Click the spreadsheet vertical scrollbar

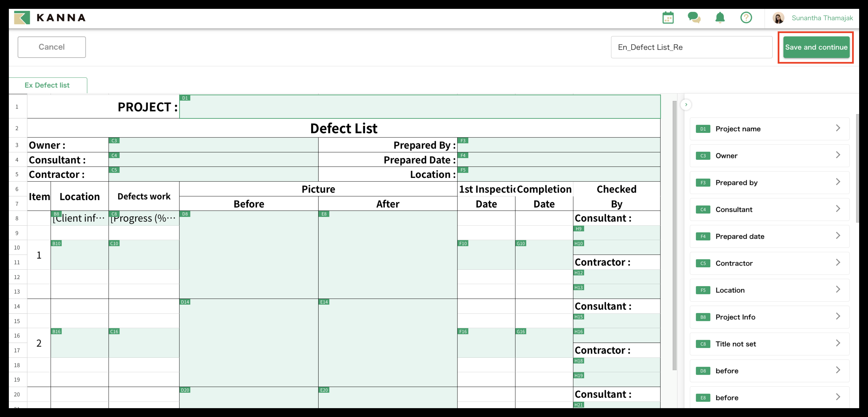coord(674,236)
